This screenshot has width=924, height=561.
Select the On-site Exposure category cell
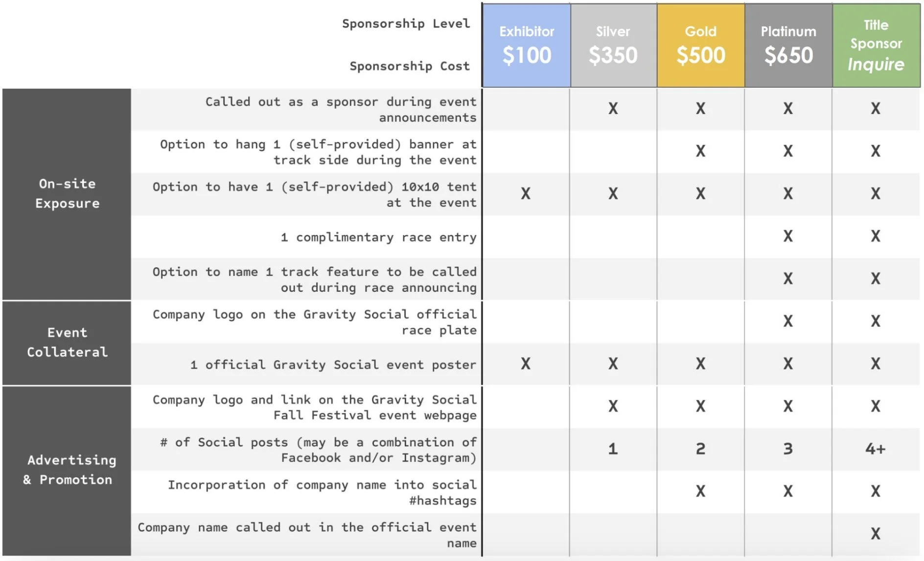pyautogui.click(x=67, y=194)
